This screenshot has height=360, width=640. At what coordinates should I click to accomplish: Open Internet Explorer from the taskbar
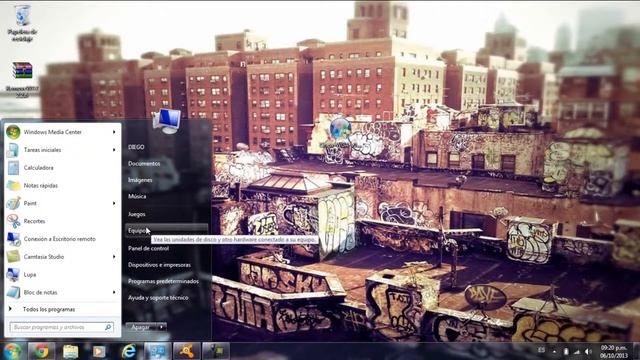tap(129, 351)
